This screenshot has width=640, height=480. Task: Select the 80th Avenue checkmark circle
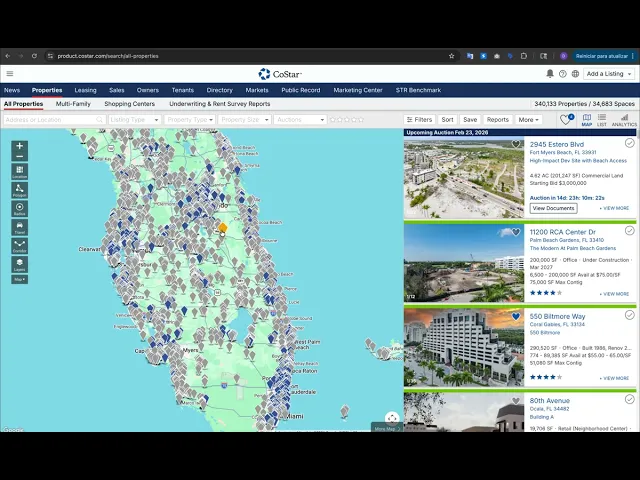pyautogui.click(x=629, y=399)
